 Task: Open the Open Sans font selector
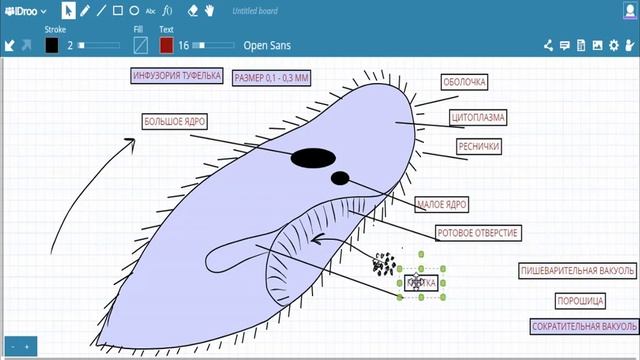[267, 45]
